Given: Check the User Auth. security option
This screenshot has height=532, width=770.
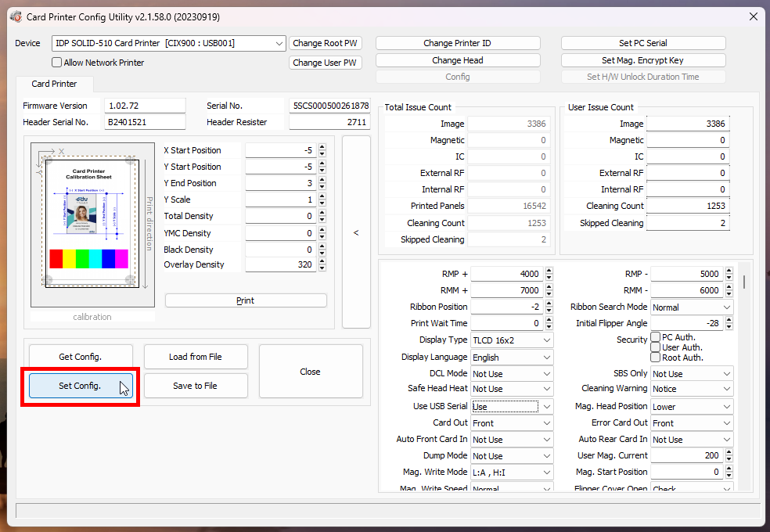Looking at the screenshot, I should pyautogui.click(x=656, y=347).
